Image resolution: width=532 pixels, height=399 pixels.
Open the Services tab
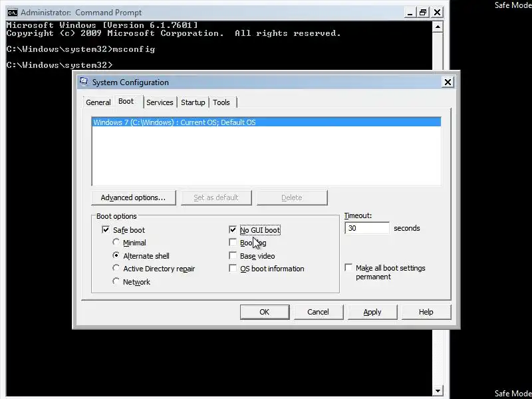(x=160, y=102)
